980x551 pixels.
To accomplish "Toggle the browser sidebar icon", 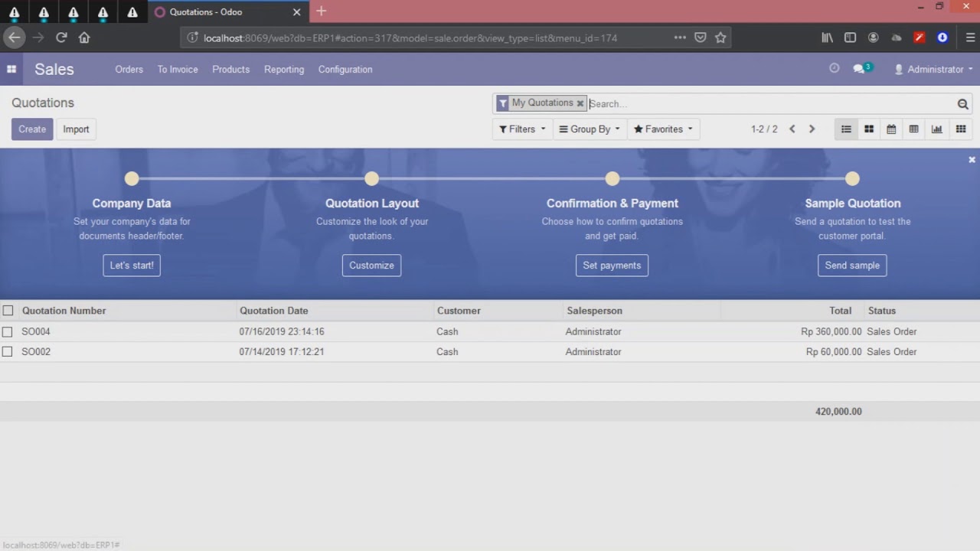I will coord(850,37).
